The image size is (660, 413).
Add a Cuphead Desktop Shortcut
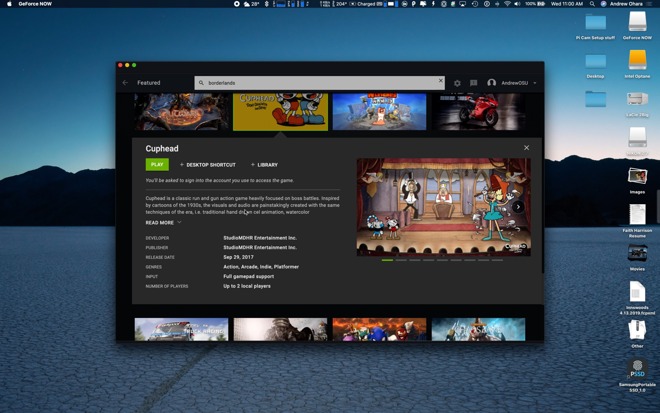click(x=208, y=165)
